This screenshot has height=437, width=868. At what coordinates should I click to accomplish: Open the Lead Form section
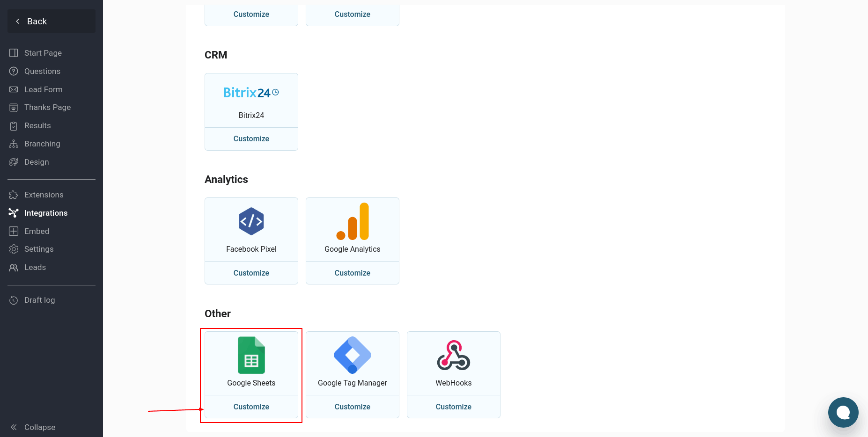(x=43, y=89)
